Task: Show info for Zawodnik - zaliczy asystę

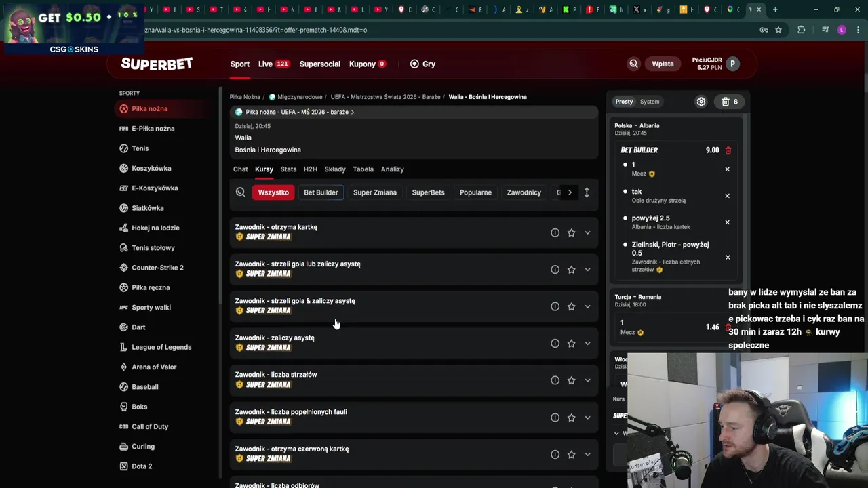Action: point(555,344)
